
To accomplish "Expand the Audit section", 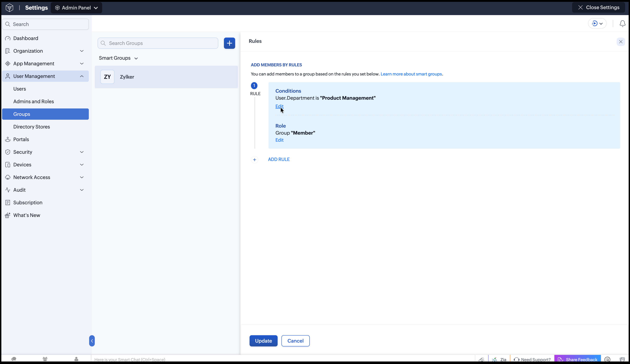I will tap(45, 190).
